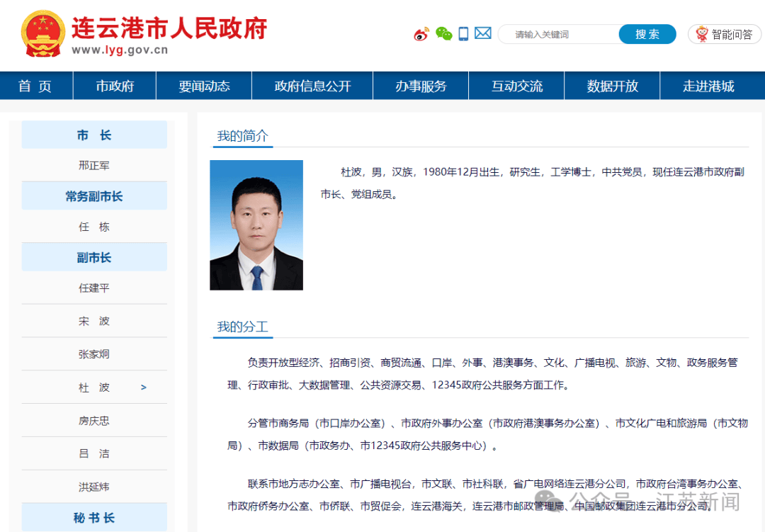
Task: Select 洪延炜 in the sidebar
Action: click(x=94, y=487)
